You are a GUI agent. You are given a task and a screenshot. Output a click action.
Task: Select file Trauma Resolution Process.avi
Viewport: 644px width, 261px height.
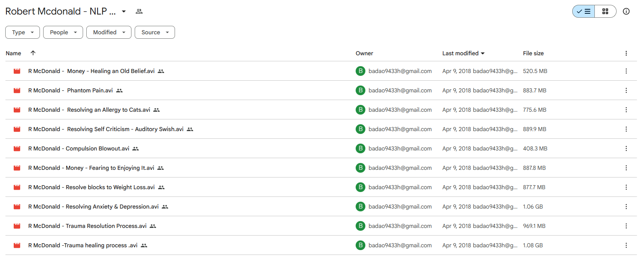tap(88, 226)
